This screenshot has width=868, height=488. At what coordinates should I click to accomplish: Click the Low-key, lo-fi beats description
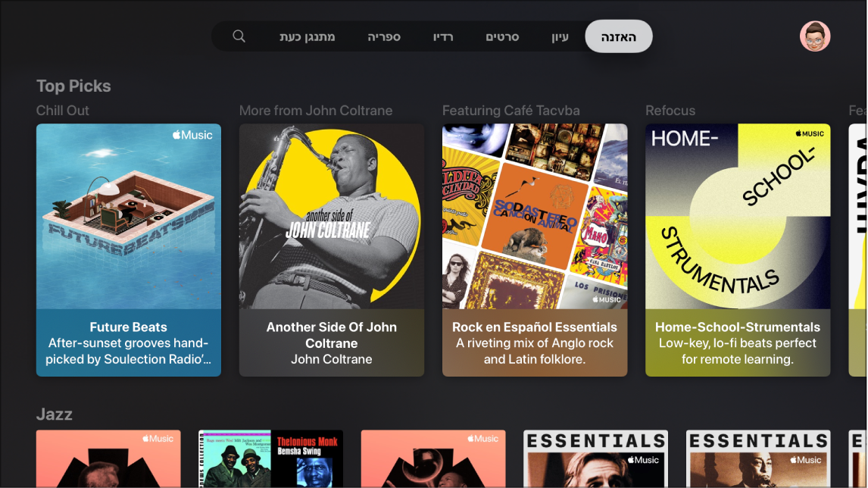coord(738,351)
